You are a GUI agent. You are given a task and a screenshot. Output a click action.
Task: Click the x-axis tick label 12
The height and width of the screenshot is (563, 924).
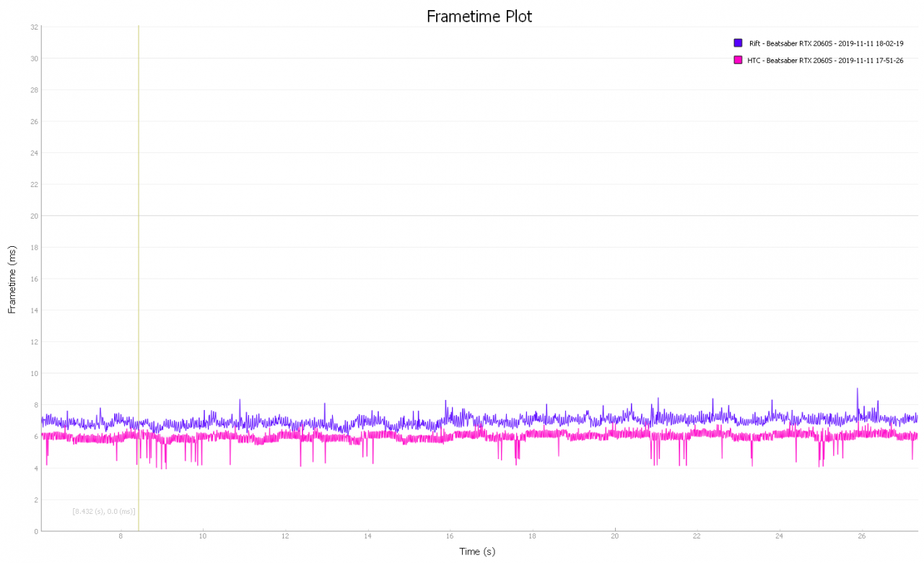click(x=285, y=536)
